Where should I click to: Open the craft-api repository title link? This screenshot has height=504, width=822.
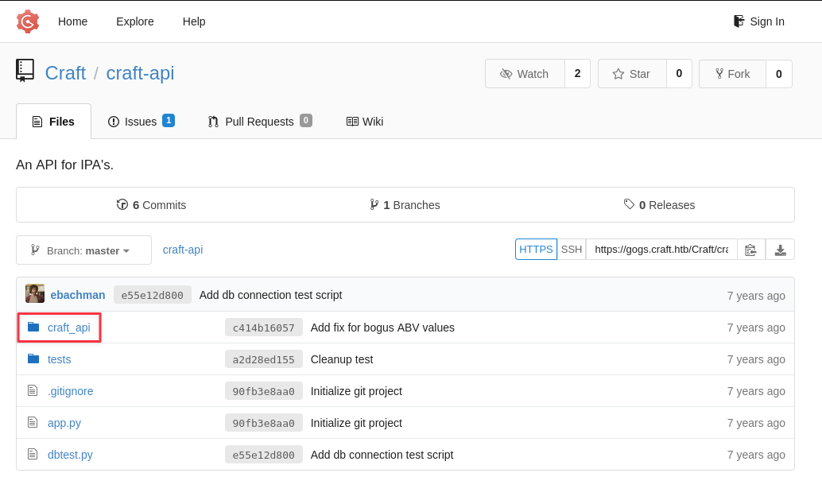(x=140, y=73)
